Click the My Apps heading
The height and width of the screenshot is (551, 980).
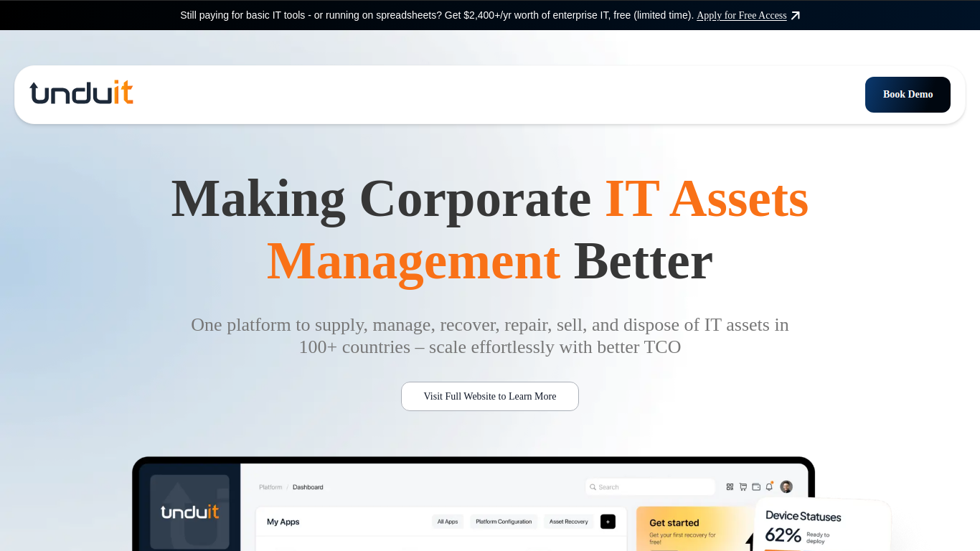pos(283,522)
